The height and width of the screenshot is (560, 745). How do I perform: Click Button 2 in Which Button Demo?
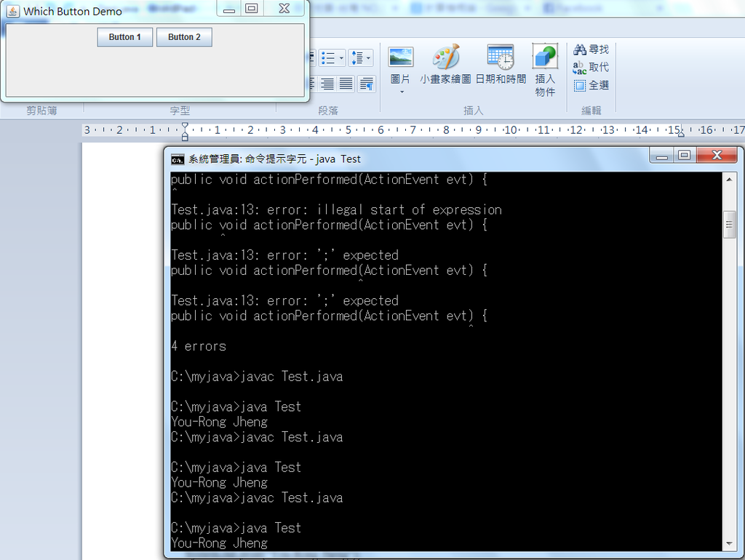coord(184,37)
